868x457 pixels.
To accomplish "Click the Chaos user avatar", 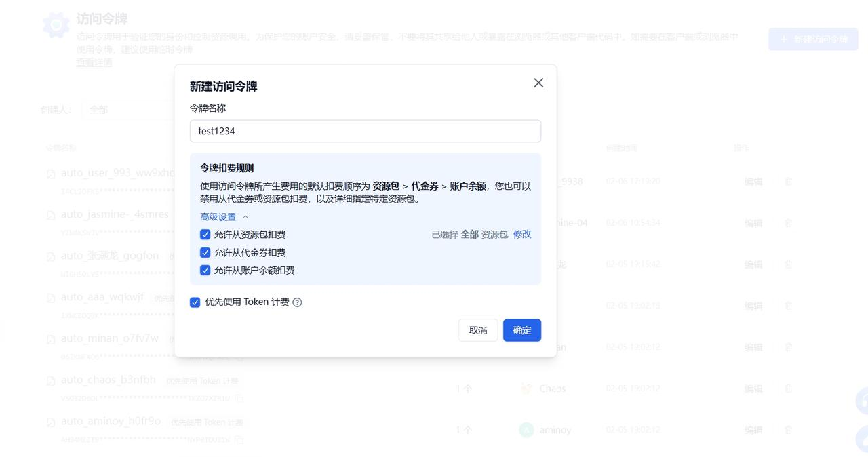I will [x=526, y=389].
